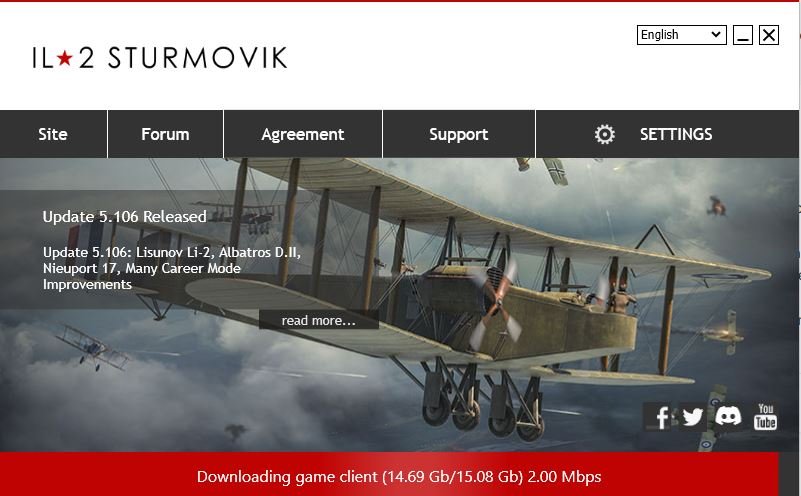Image resolution: width=801 pixels, height=496 pixels.
Task: Open the Forum menu item
Action: [166, 134]
